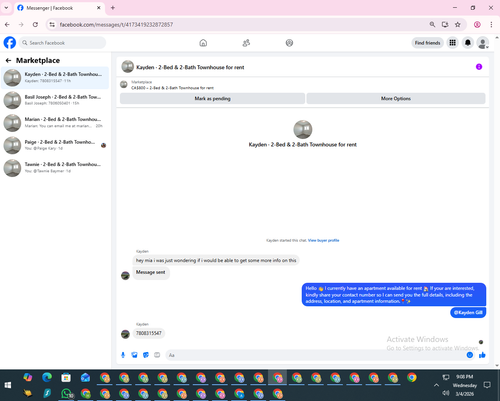
Task: Open the Friends icon in top navigation
Action: point(246,43)
